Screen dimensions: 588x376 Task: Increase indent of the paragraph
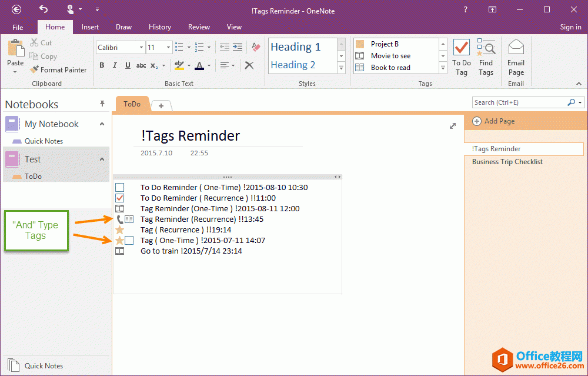tap(237, 47)
